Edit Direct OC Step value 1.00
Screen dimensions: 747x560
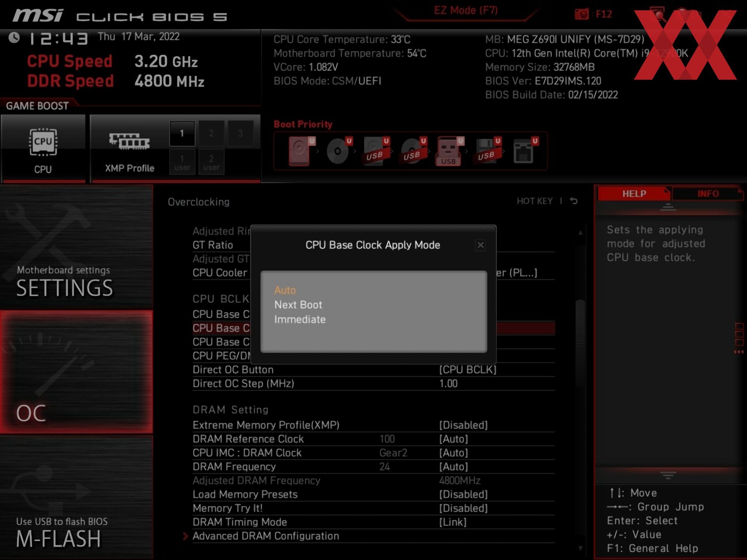tap(448, 383)
